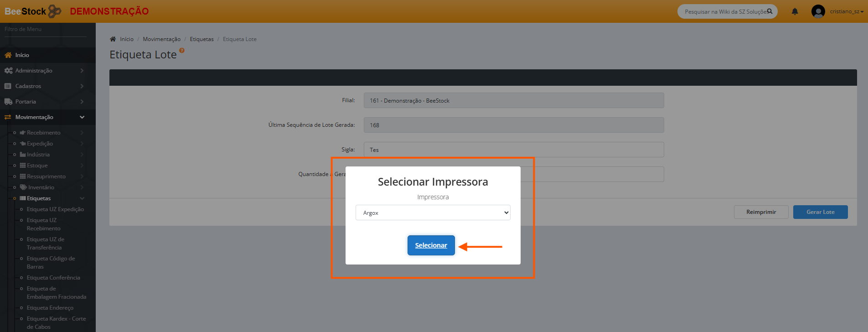This screenshot has height=332, width=868.
Task: Select Etiqueta Conferência in sidebar
Action: click(x=53, y=278)
